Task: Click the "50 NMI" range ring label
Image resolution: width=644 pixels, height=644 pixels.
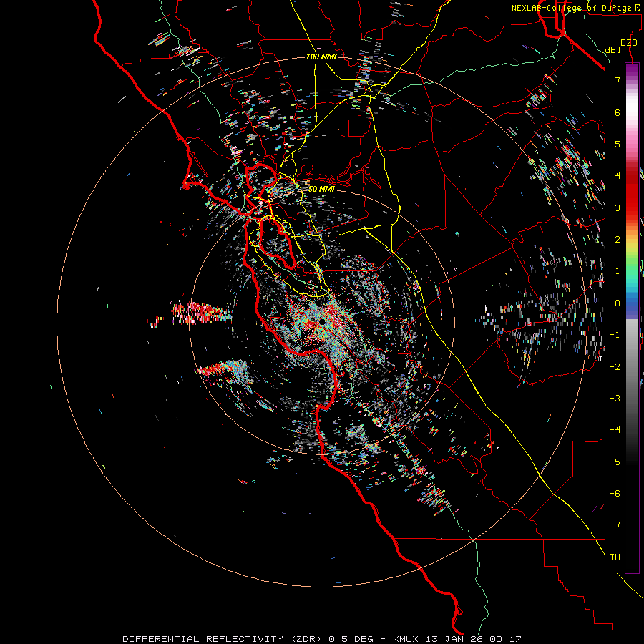Action: 321,189
